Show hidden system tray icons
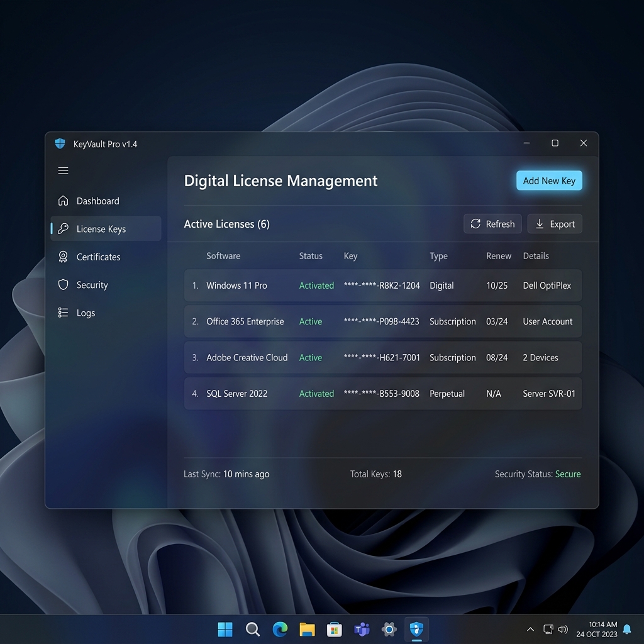 click(530, 629)
